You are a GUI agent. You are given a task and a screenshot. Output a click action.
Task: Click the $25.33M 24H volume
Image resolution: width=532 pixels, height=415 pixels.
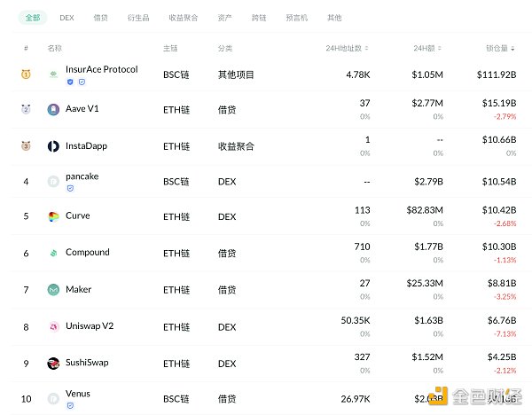tap(425, 283)
